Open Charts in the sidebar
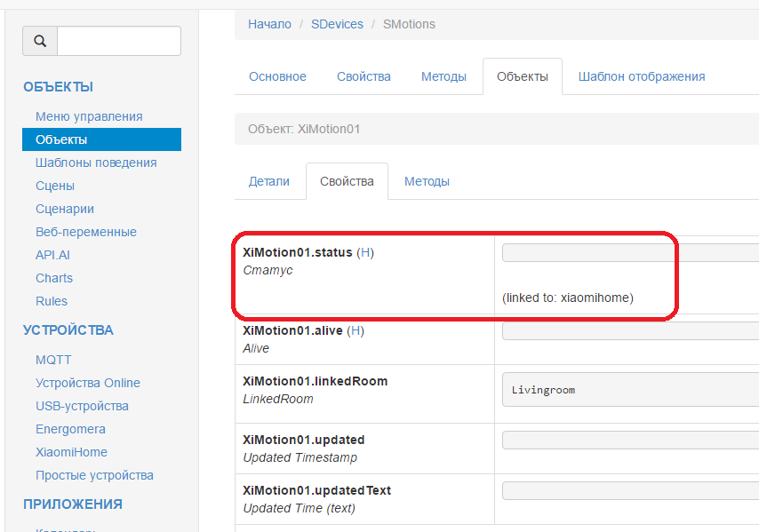The image size is (759, 532). (x=54, y=278)
